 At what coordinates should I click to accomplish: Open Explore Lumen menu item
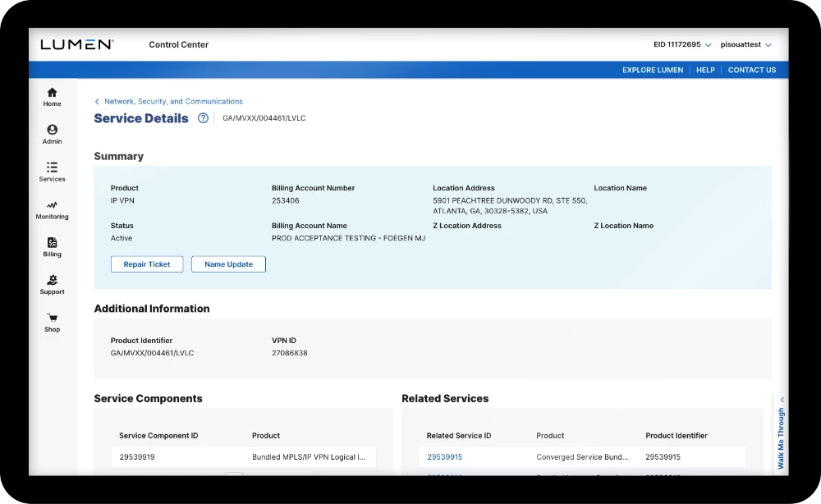coord(653,70)
